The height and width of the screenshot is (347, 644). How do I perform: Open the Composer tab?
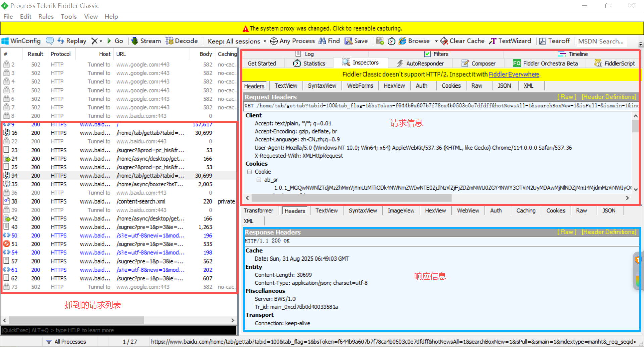(x=478, y=63)
